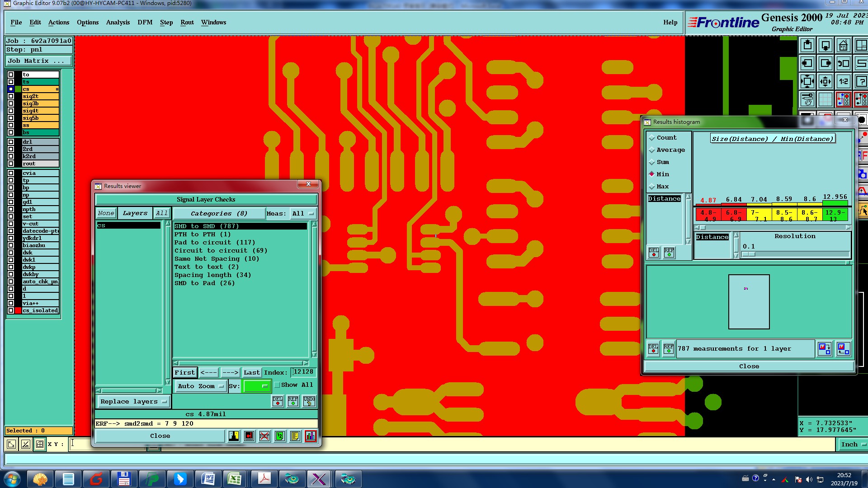Select the Max radio option

click(652, 187)
